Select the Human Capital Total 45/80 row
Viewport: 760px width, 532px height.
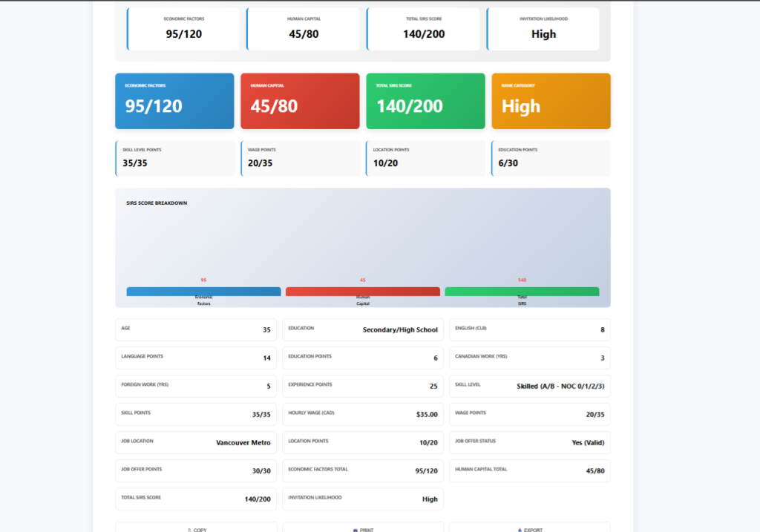click(x=530, y=470)
